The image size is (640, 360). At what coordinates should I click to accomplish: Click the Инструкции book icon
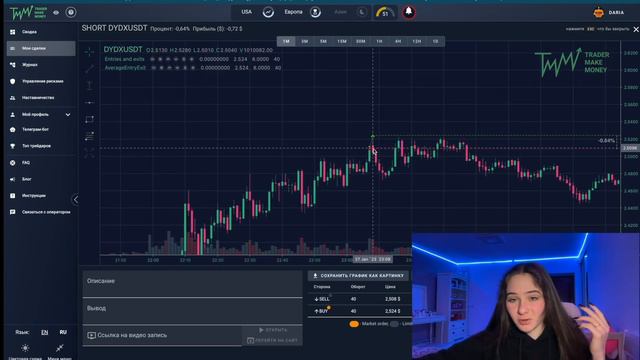(x=13, y=196)
